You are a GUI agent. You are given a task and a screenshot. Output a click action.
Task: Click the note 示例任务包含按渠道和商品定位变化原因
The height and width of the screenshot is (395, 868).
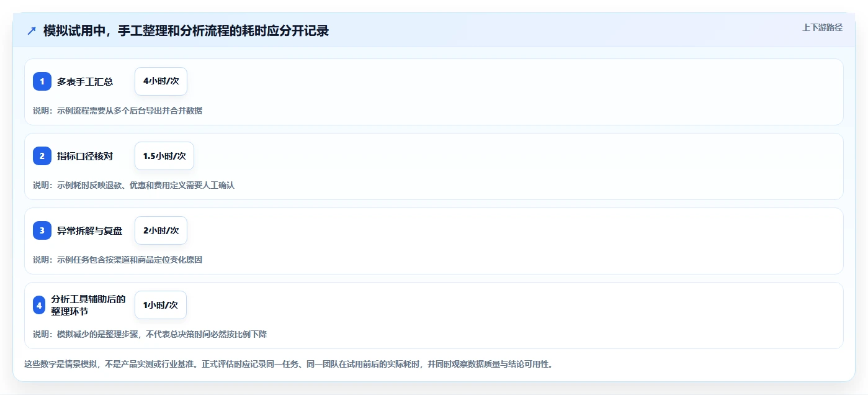[x=117, y=260]
